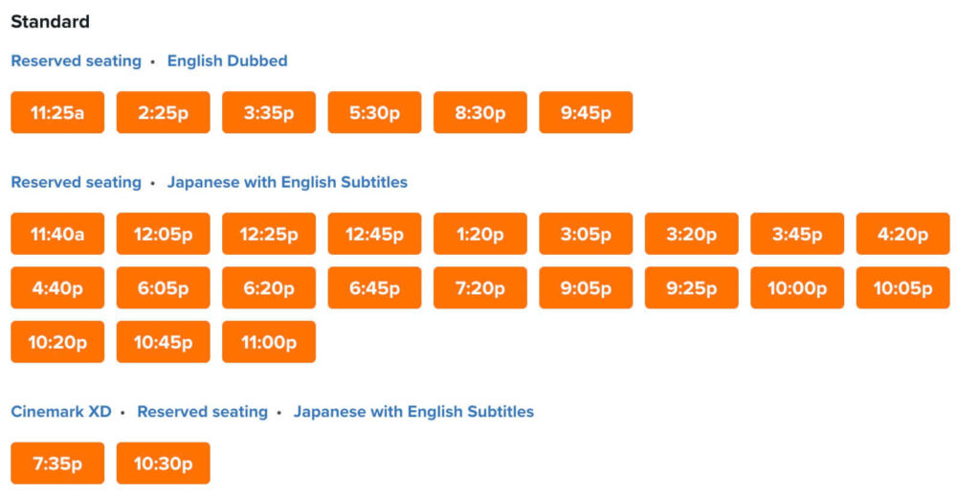Screen dimensions: 980x501
Task: Pick the 6:05p showtime
Action: [x=163, y=288]
